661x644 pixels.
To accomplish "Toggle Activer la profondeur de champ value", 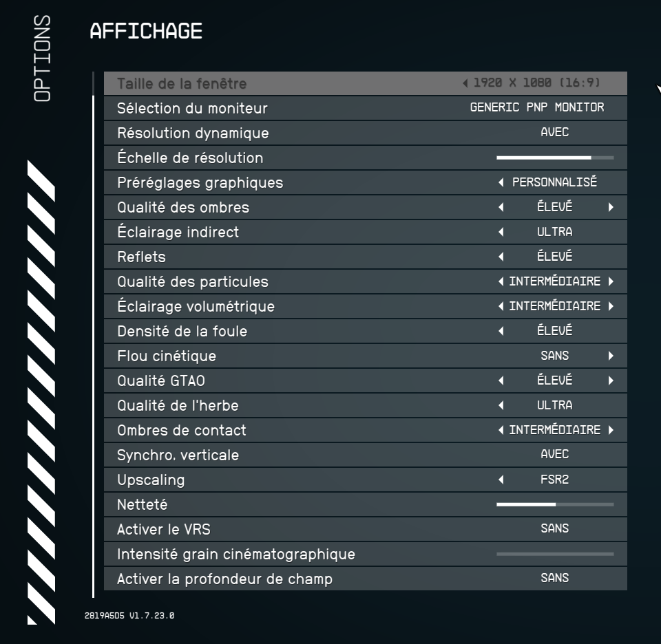I will click(554, 579).
